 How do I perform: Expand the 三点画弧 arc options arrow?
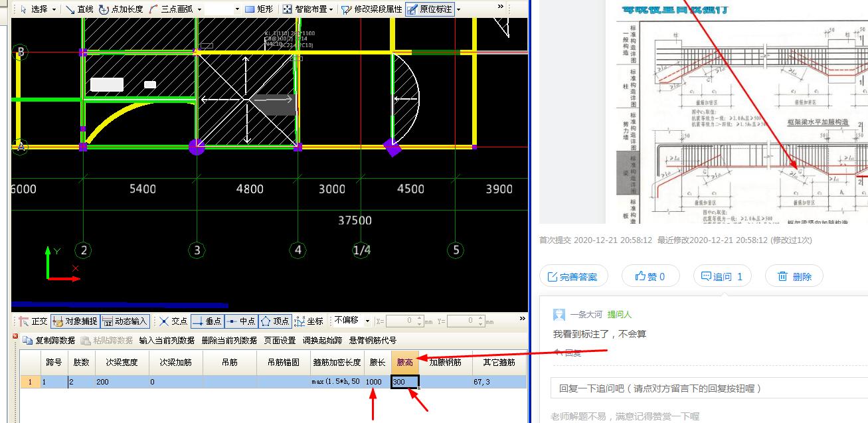click(x=199, y=9)
